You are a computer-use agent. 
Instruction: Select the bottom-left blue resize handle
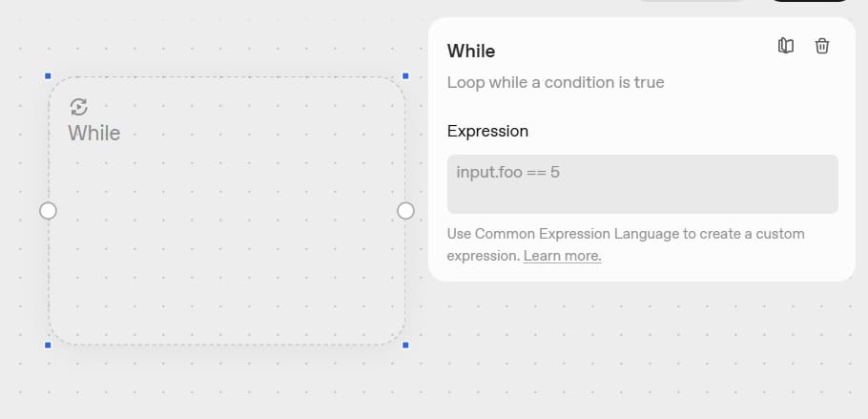tap(48, 345)
